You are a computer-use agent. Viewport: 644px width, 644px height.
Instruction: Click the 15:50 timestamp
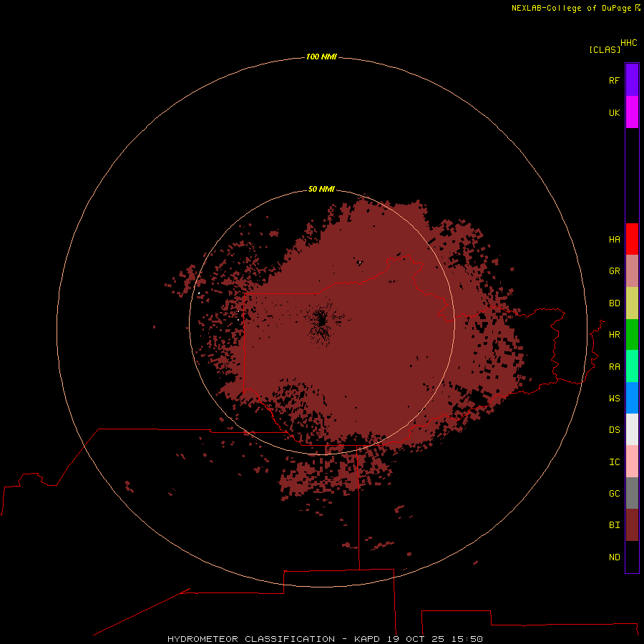(467, 639)
